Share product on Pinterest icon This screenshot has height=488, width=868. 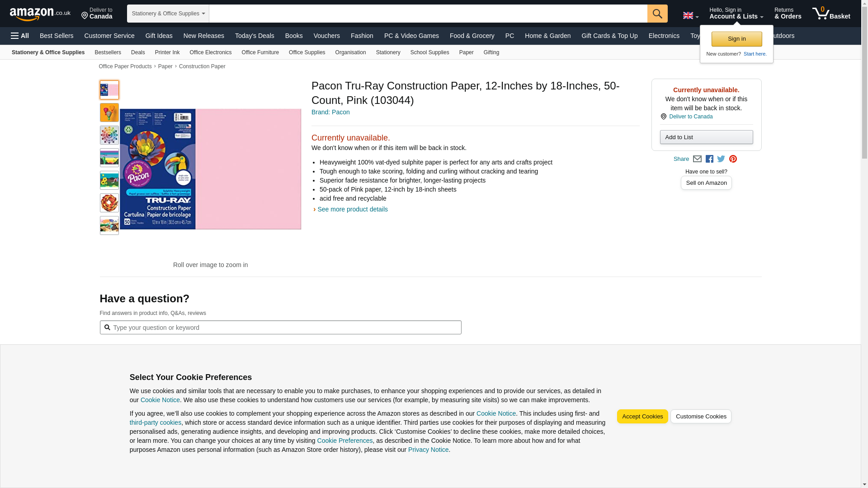coord(733,159)
